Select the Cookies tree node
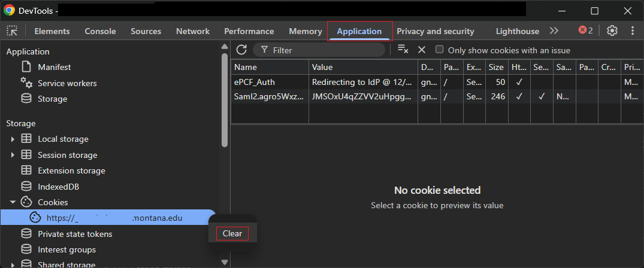This screenshot has height=268, width=644. (x=53, y=202)
